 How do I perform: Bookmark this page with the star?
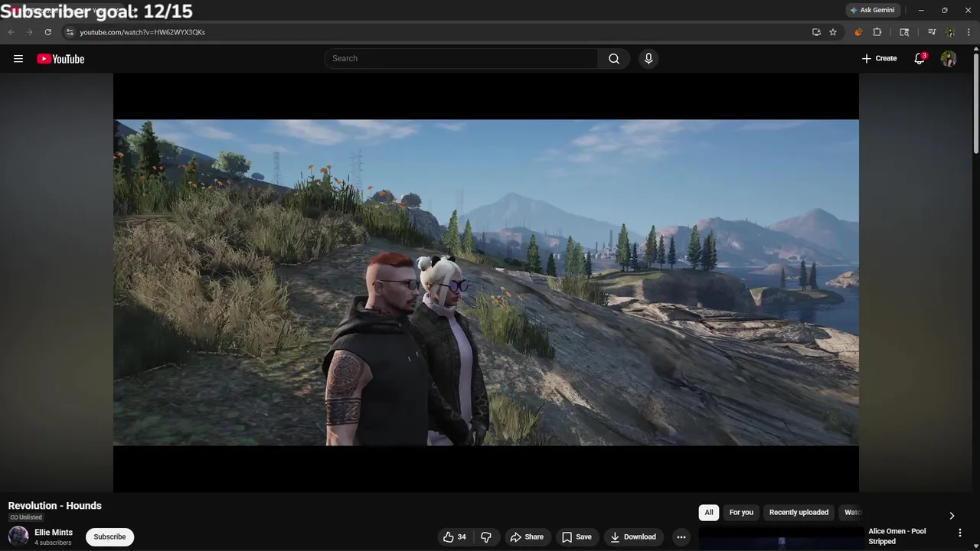coord(833,32)
